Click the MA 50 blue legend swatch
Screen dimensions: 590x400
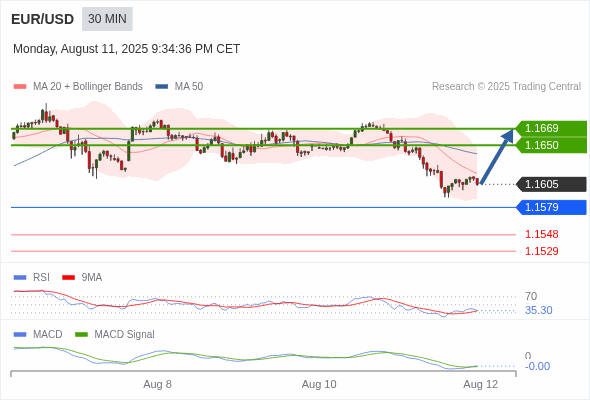pos(162,87)
